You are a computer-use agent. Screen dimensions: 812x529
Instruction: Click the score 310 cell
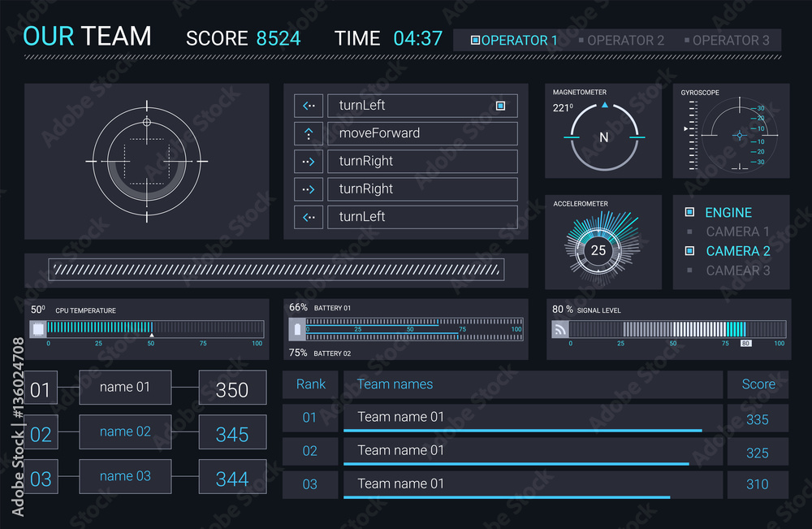coord(758,485)
